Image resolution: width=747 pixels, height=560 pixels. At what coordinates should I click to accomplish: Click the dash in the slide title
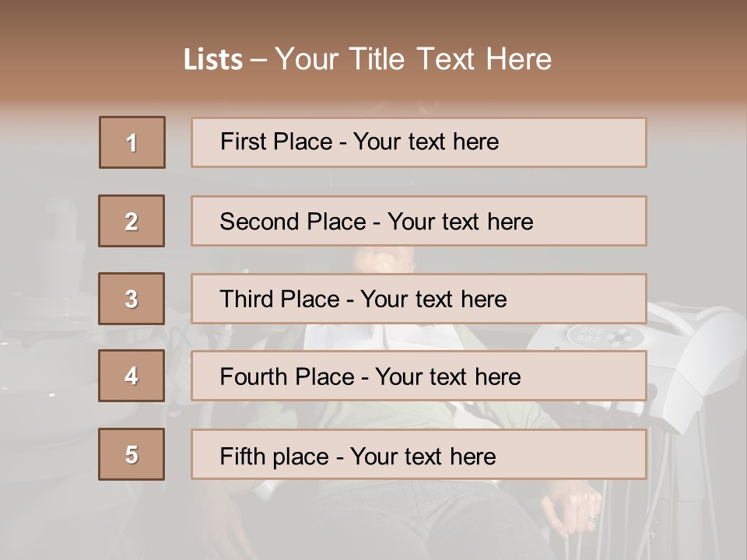click(259, 60)
